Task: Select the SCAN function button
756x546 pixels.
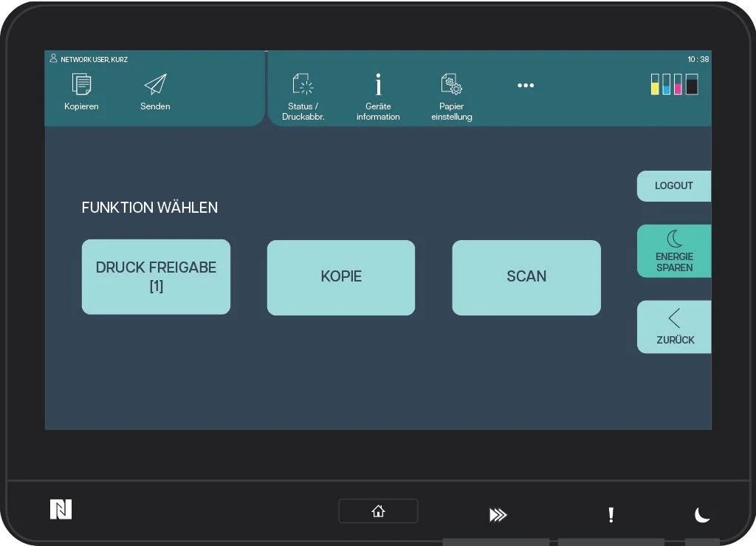Action: click(x=526, y=277)
